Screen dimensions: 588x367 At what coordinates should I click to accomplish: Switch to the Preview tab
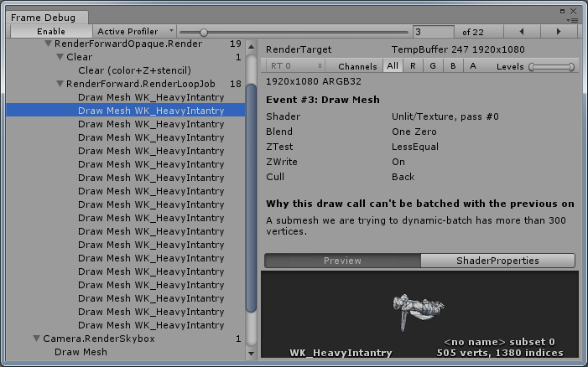click(342, 261)
